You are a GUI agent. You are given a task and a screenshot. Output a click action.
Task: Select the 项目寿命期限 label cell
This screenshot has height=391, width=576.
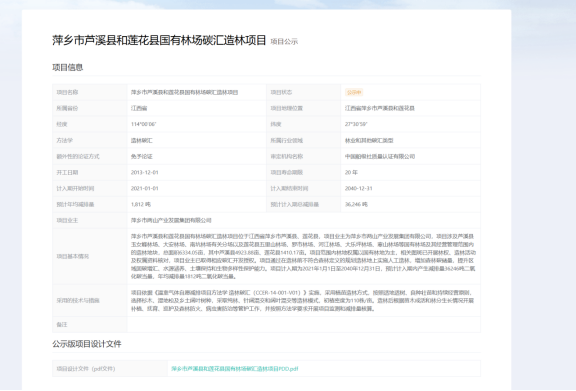[x=304, y=172]
